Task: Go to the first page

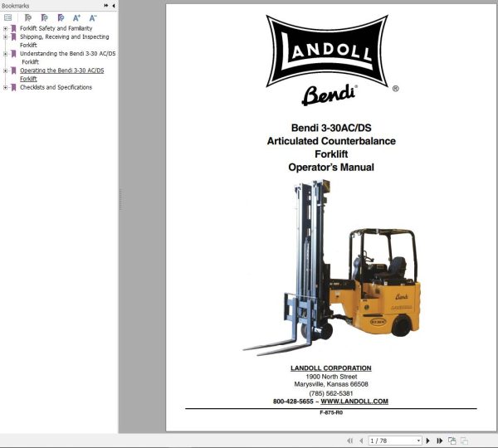Action: [x=350, y=441]
